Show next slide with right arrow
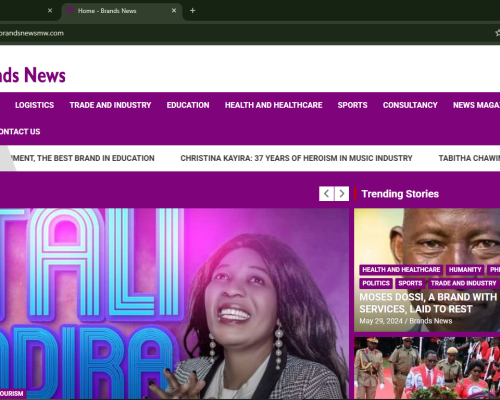Screen dimensions: 500x400 click(x=342, y=194)
